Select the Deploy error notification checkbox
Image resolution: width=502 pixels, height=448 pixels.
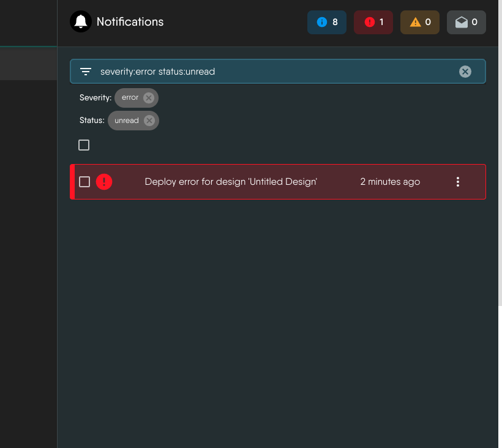point(84,182)
